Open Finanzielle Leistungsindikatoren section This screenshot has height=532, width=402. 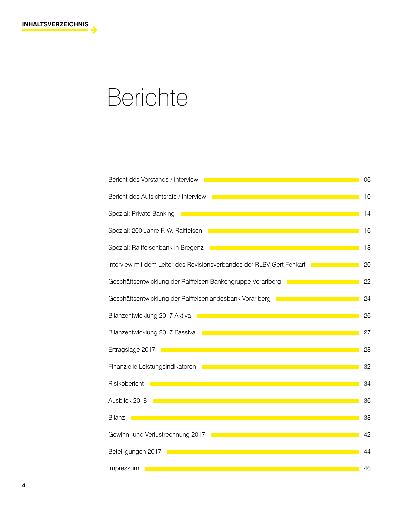(152, 367)
